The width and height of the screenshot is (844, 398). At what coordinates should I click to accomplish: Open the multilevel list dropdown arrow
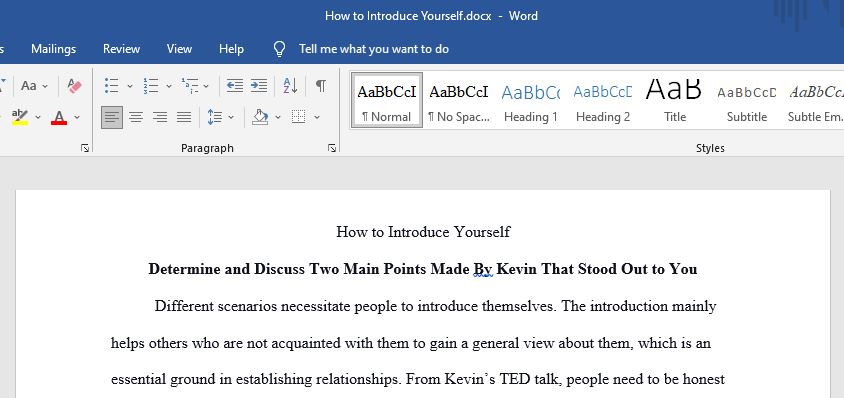(206, 86)
